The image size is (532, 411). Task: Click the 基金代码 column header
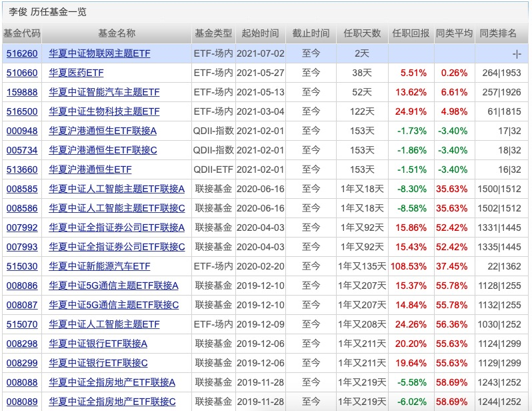click(x=22, y=33)
